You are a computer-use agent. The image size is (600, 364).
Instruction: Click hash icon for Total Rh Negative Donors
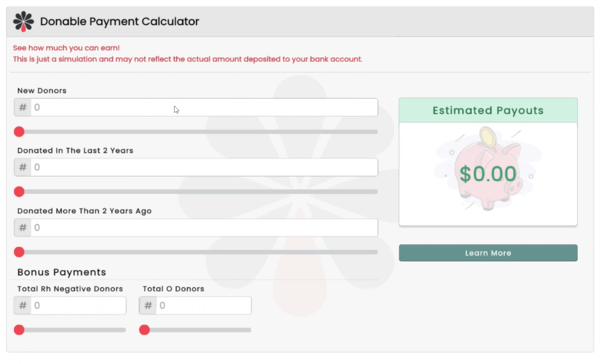[x=23, y=305]
